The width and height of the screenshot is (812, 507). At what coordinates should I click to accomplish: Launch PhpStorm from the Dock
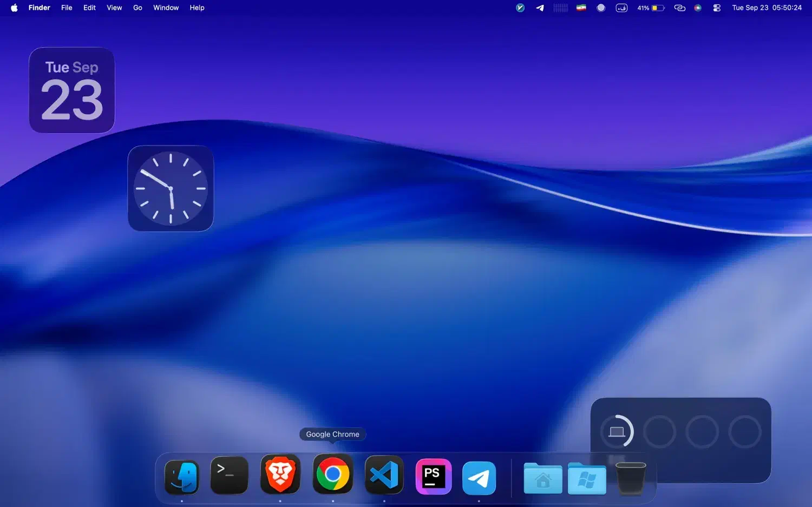point(433,476)
